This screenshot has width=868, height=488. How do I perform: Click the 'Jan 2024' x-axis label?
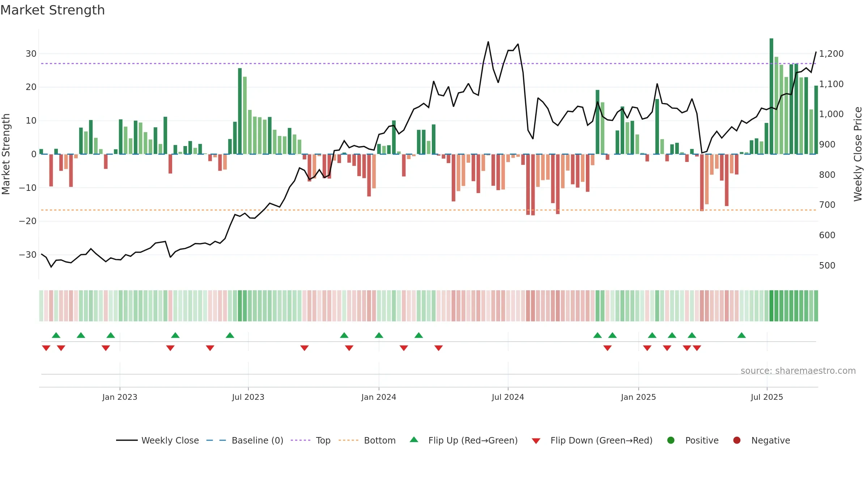tap(379, 397)
